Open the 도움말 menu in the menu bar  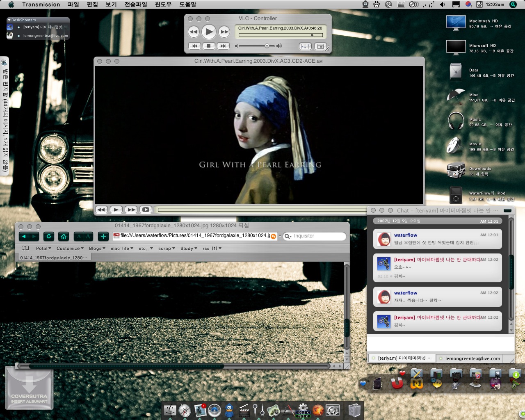188,5
